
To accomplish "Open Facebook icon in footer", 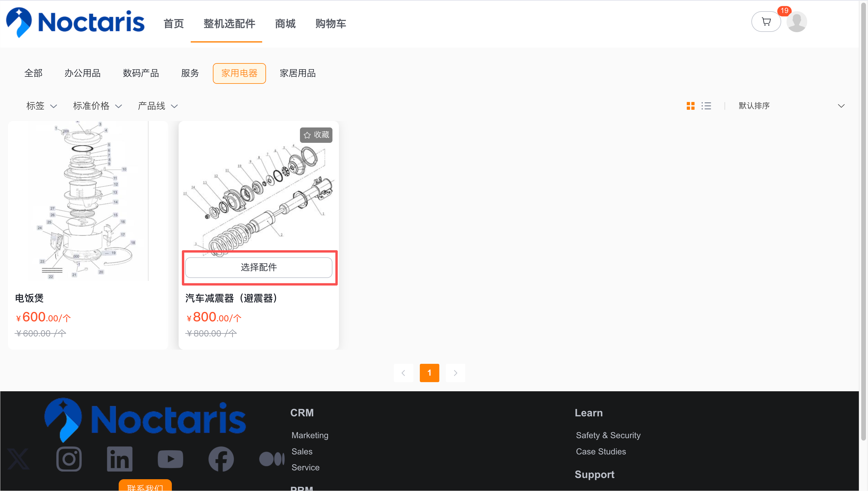I will pyautogui.click(x=221, y=459).
